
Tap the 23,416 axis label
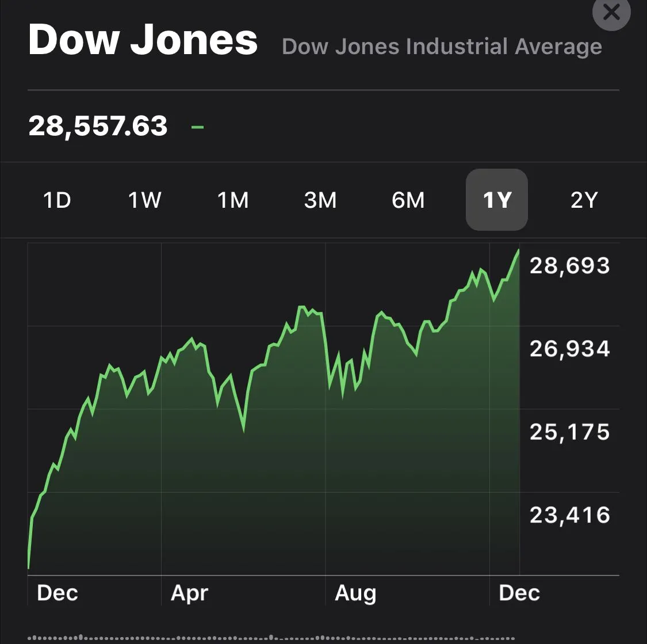569,515
